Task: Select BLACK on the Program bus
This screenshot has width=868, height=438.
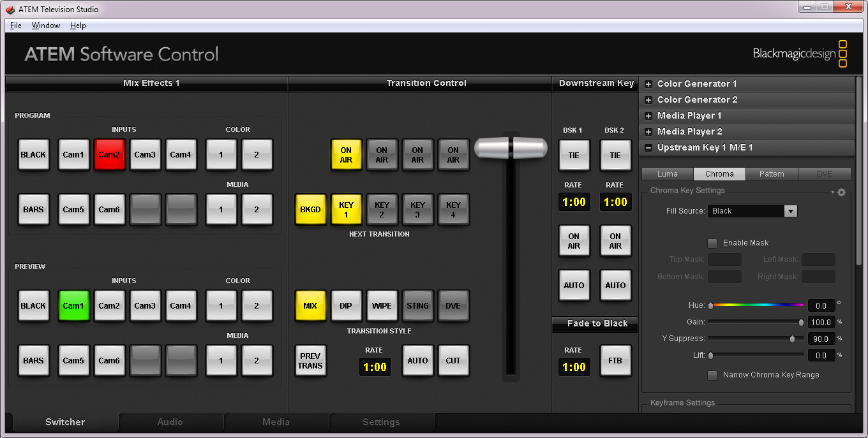Action: pos(33,155)
